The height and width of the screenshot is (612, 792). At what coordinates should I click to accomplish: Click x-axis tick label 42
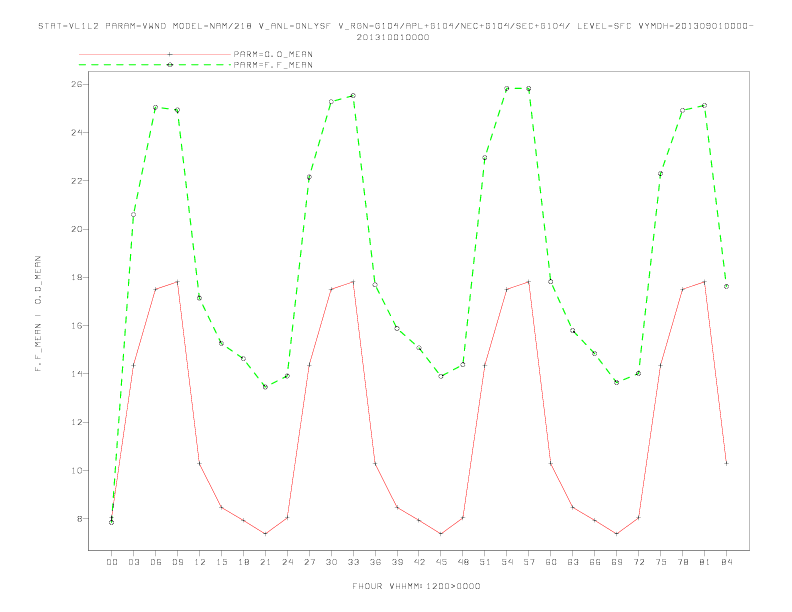tap(419, 562)
